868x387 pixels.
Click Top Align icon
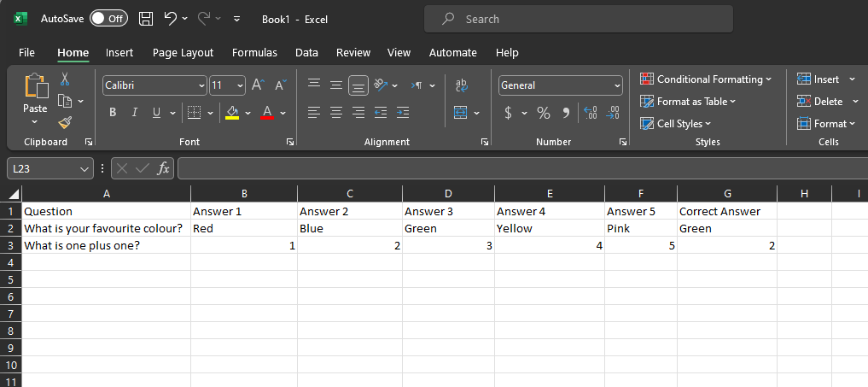click(x=314, y=85)
